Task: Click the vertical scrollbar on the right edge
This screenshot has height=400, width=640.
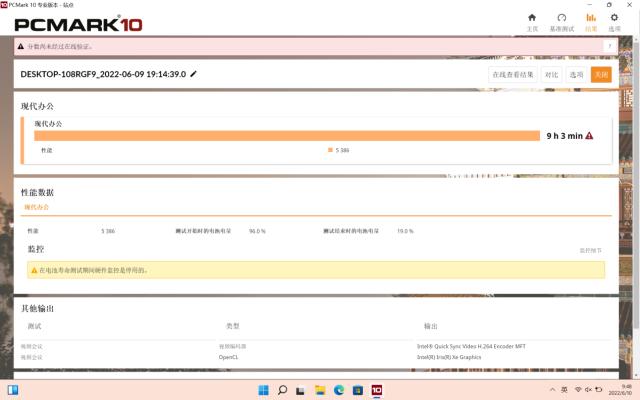Action: pyautogui.click(x=636, y=184)
